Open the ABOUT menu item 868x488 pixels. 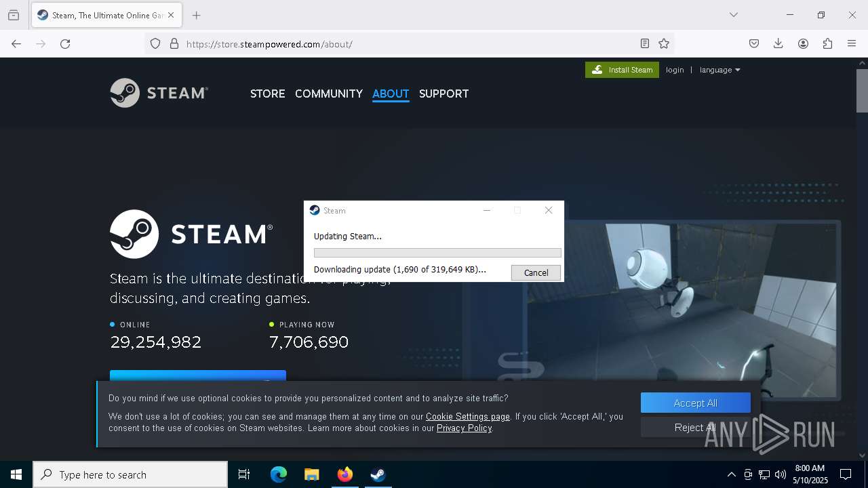point(391,94)
